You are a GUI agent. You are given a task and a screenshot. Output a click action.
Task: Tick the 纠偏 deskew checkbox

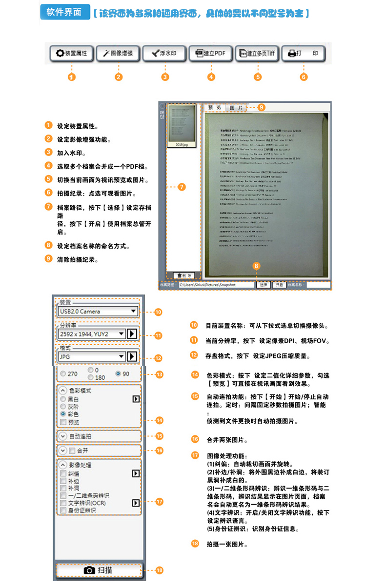[63, 473]
